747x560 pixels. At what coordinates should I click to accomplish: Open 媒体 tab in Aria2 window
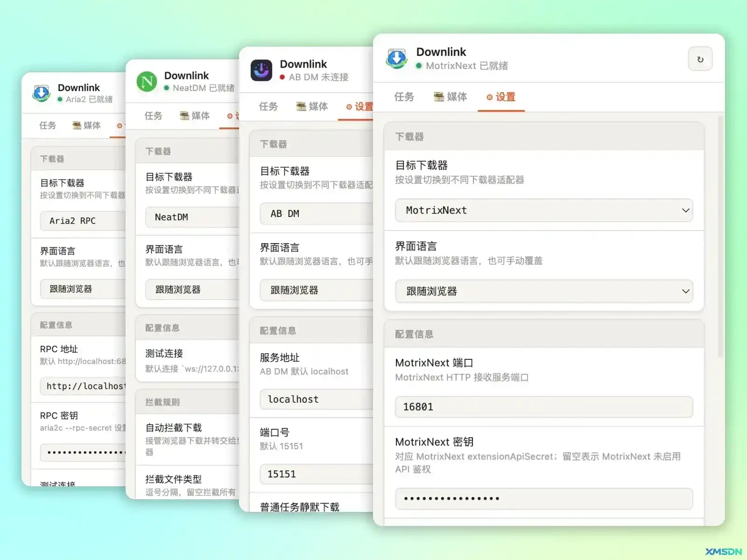87,125
